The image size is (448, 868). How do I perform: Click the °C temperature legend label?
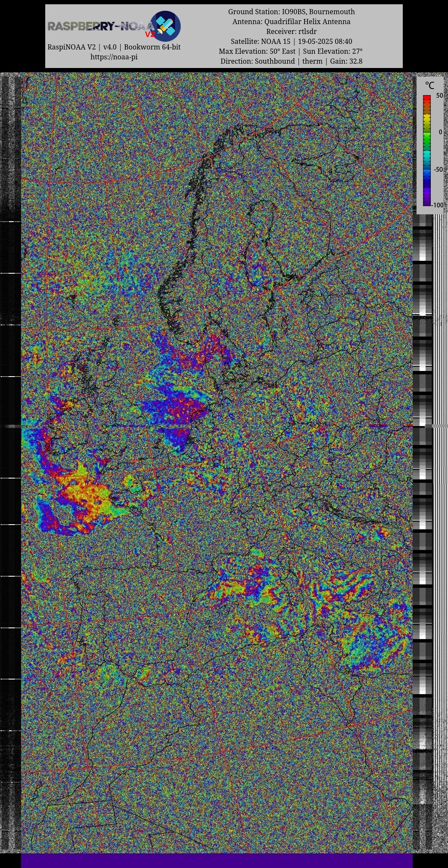429,86
